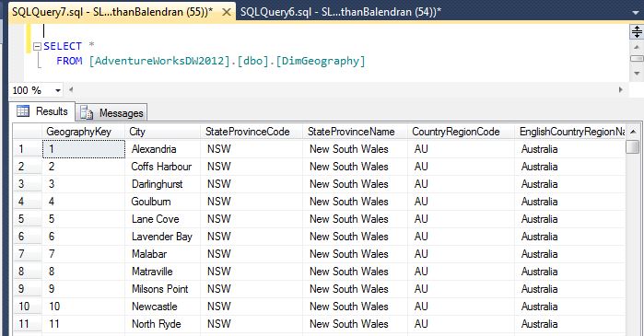The image size is (644, 336).
Task: Select row header 11
Action: coord(28,324)
